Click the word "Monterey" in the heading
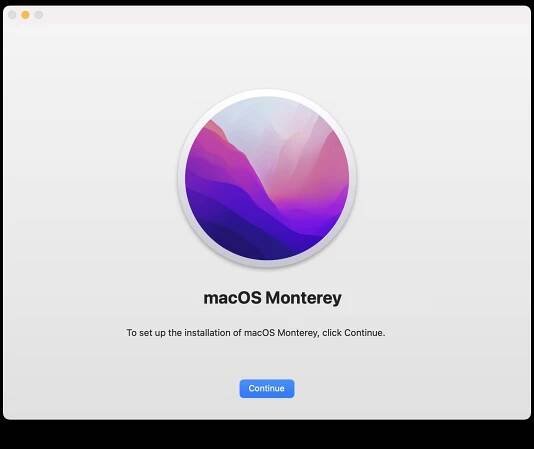This screenshot has width=534, height=449. [x=303, y=298]
